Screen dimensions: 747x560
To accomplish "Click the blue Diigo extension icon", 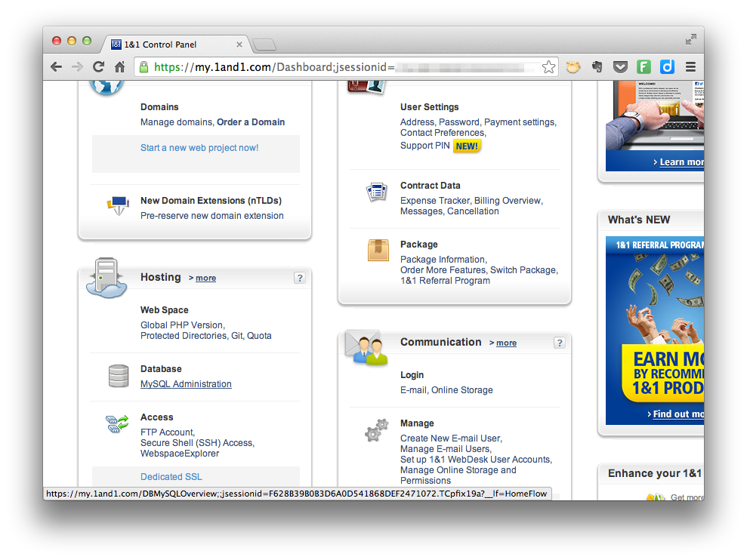I will point(667,67).
